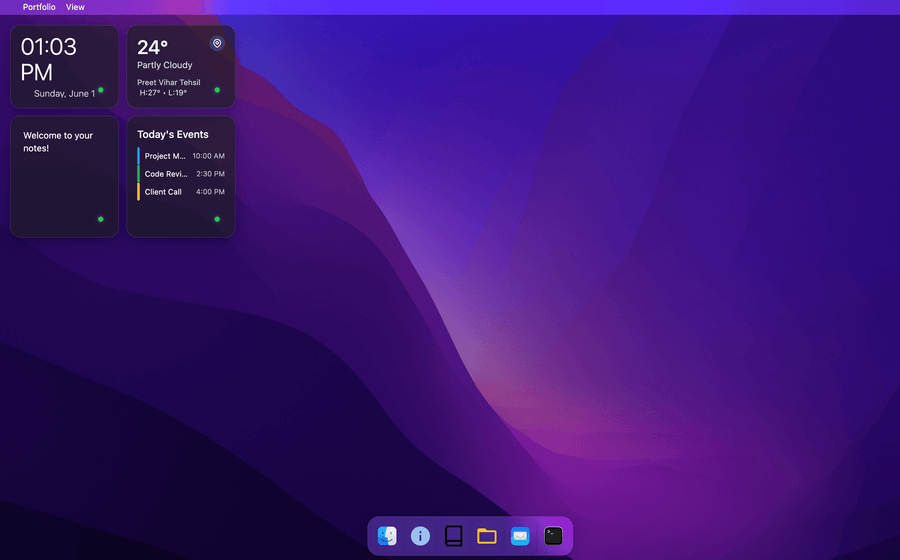The image size is (900, 560).
Task: Select the Code Revi... event at 2:30 PM
Action: [181, 174]
